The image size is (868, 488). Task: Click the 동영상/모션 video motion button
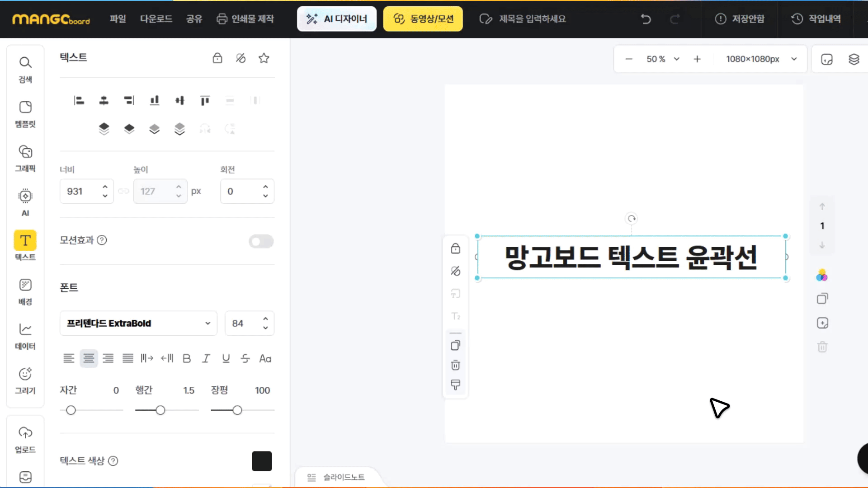(423, 19)
